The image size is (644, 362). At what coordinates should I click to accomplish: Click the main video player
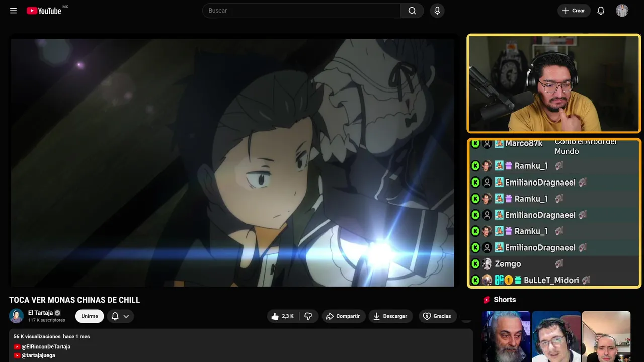[x=232, y=162]
